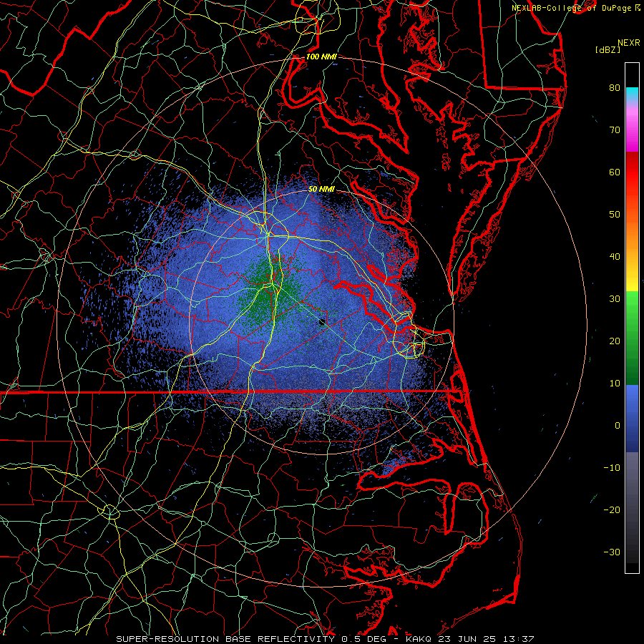Click the 50 NMI range ring label
The height and width of the screenshot is (644, 644).
point(321,189)
